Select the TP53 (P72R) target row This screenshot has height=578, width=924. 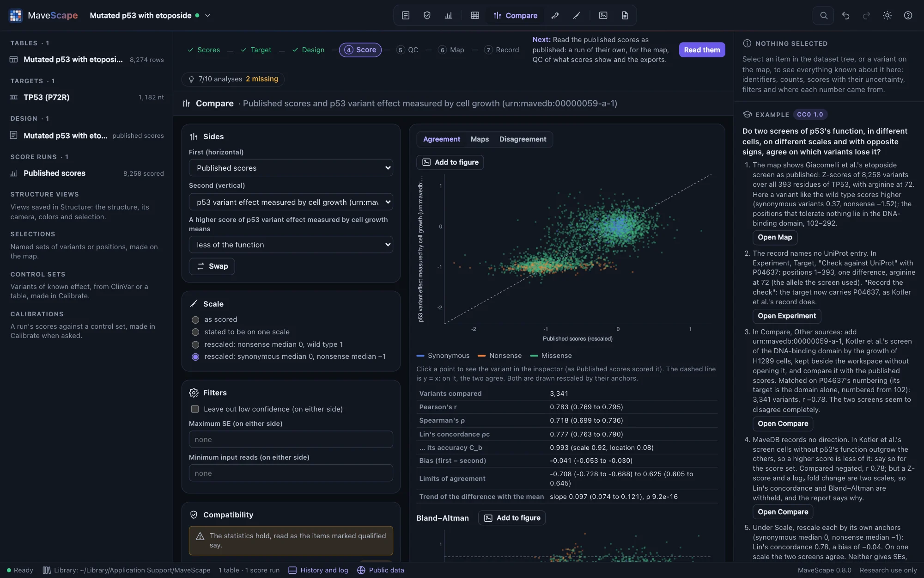coord(87,97)
